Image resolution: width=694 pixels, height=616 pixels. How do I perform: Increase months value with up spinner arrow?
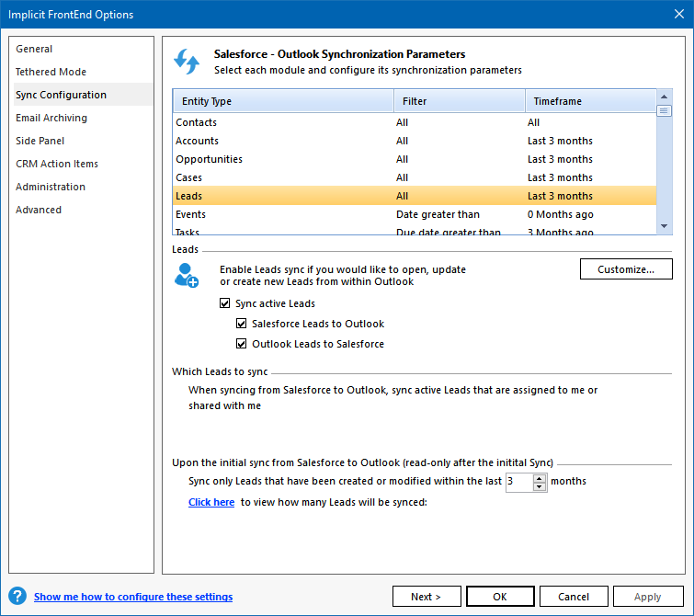point(540,477)
